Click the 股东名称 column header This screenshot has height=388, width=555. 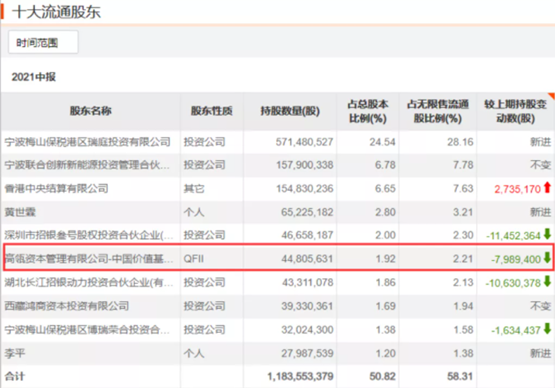[x=91, y=111]
